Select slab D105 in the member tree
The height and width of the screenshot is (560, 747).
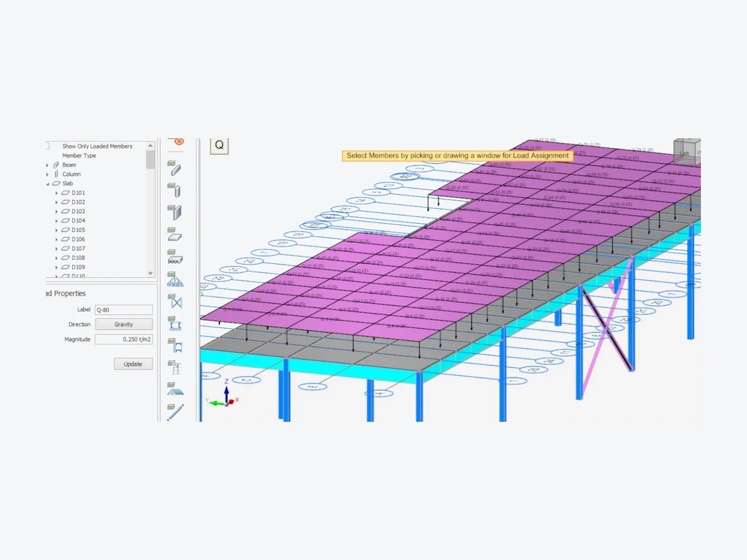coord(78,230)
